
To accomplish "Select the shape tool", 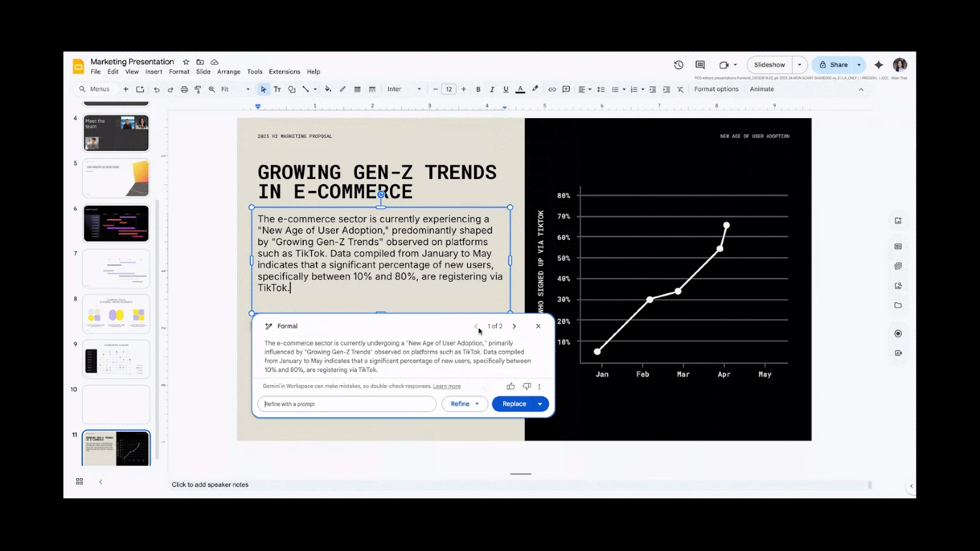I will tap(292, 89).
